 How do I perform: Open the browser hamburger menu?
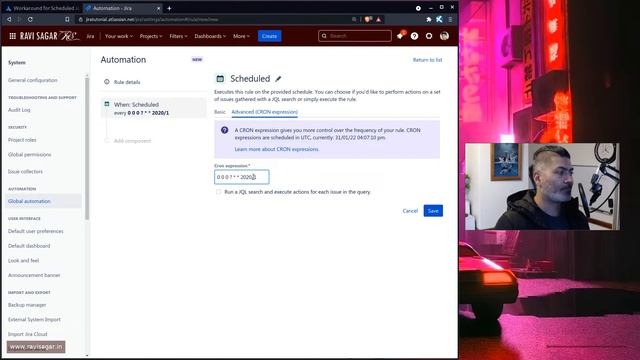pyautogui.click(x=450, y=19)
